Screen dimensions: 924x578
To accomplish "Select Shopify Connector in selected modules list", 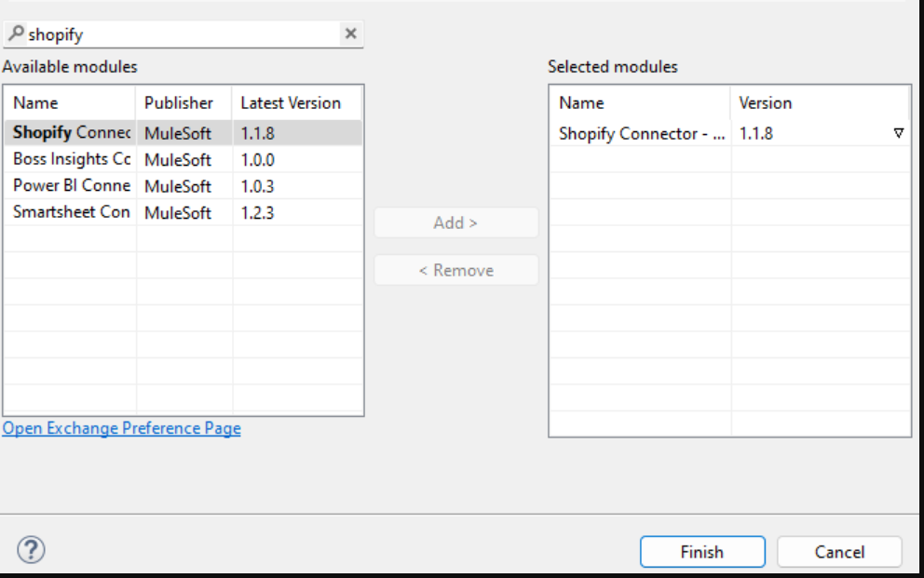I will click(641, 133).
